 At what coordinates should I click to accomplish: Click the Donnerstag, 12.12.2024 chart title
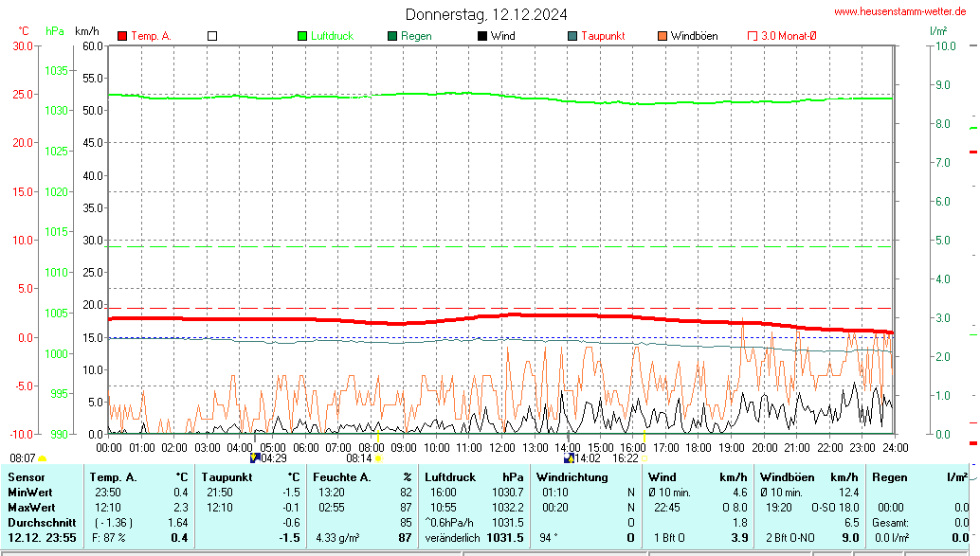point(487,14)
